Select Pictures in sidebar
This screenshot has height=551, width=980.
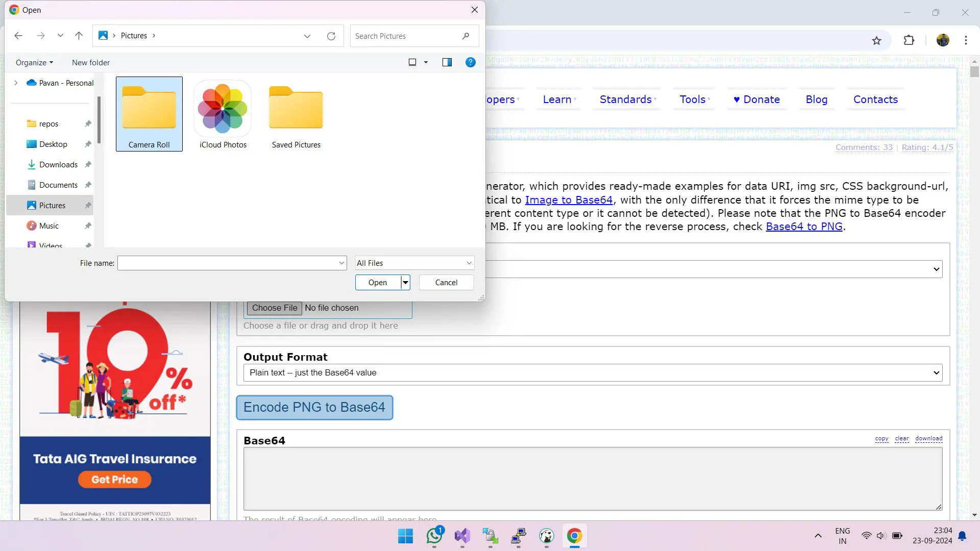50,205
